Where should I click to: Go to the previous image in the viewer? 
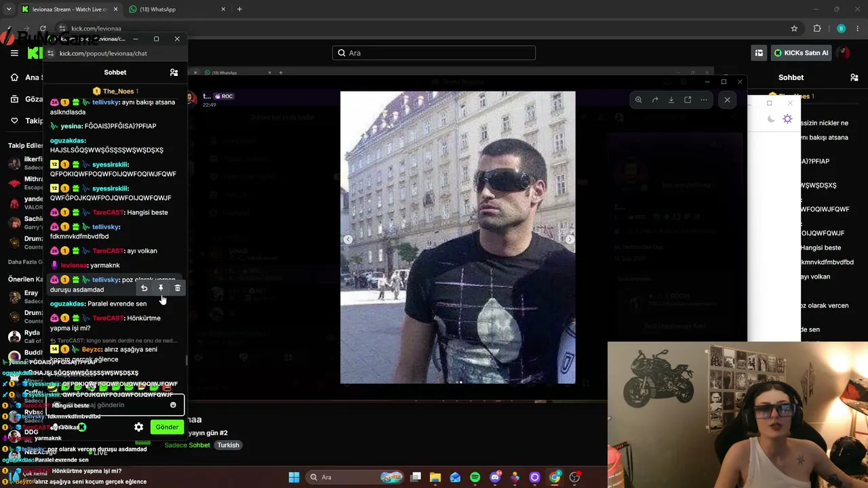(348, 239)
